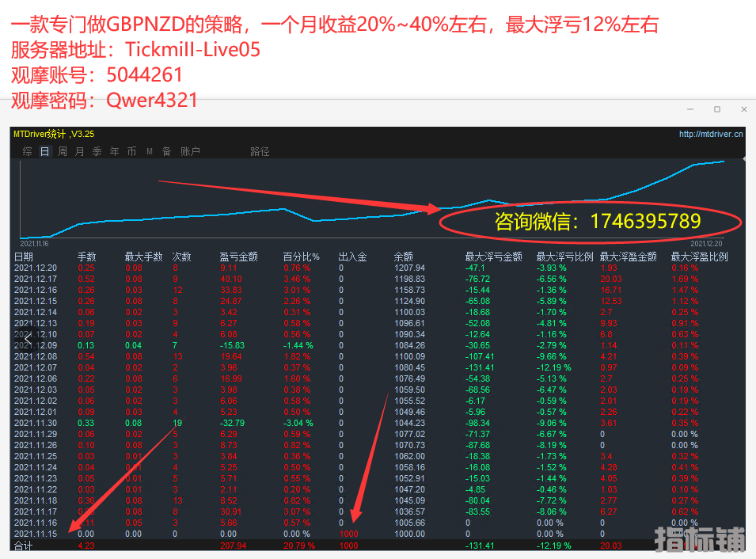The image size is (756, 559).
Task: Click the 日期 column header
Action: tap(24, 257)
